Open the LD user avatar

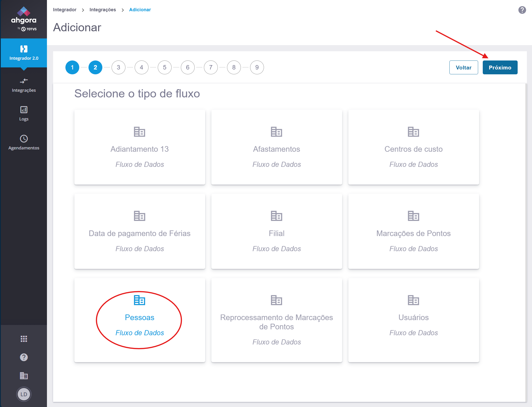point(24,394)
